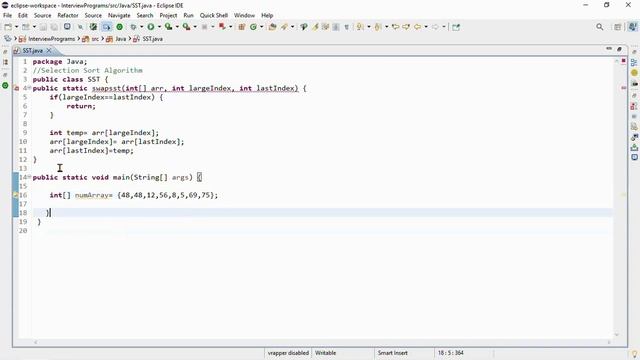Screen dimensions: 640x360
Task: Open the Project menu
Action: coord(168,15)
